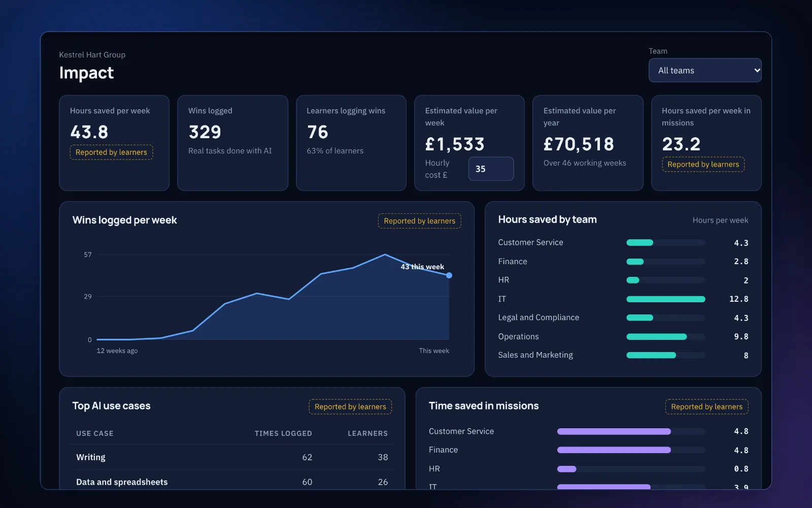Click the 12.8 hours value for IT
The width and height of the screenshot is (812, 508).
coord(738,299)
